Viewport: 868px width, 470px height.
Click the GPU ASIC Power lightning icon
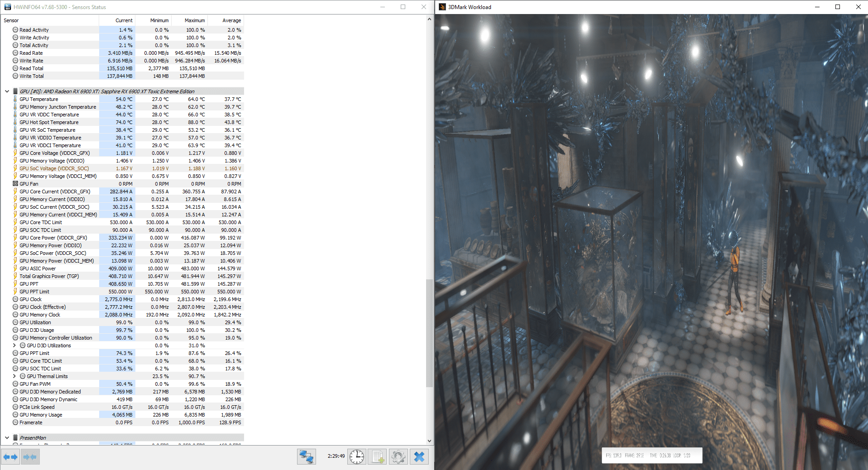pyautogui.click(x=15, y=269)
